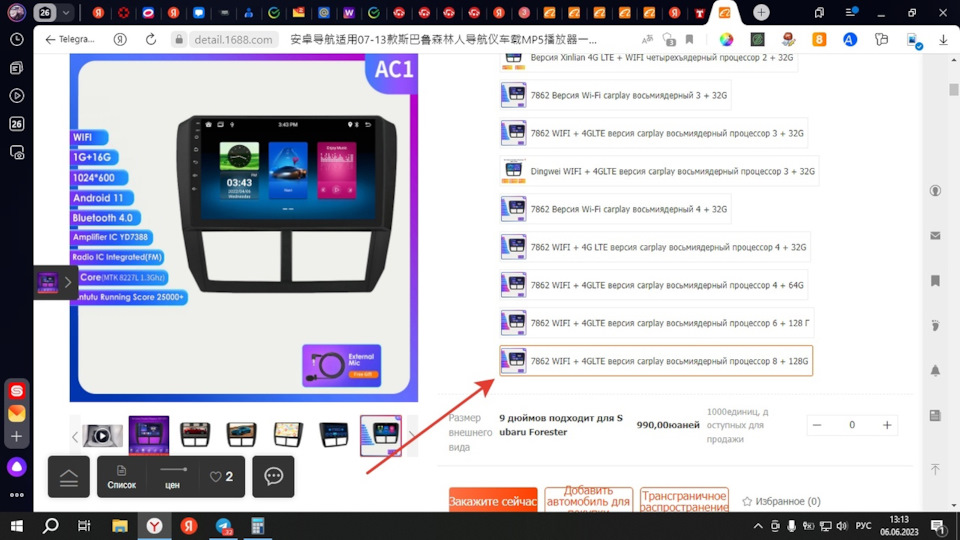Open the chat bubble button below gallery
The width and height of the screenshot is (960, 540).
(x=273, y=476)
